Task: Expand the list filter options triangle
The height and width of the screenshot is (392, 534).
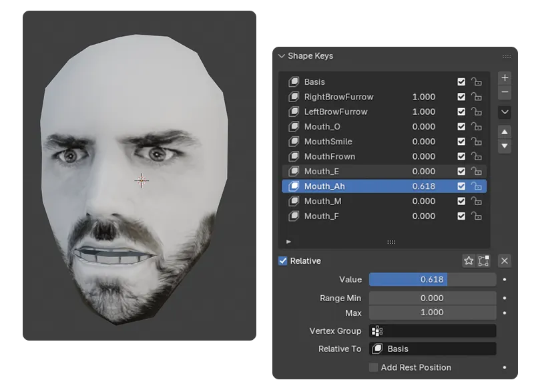Action: click(x=288, y=242)
